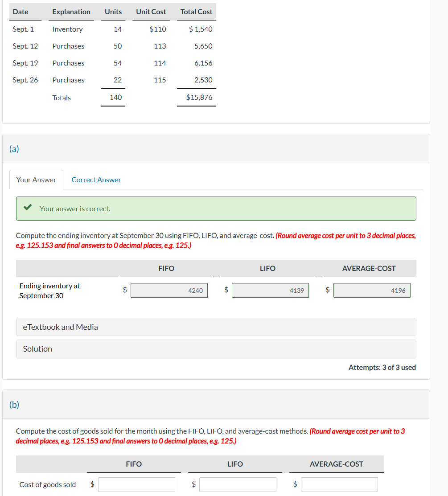Click the 'Ending inventory at September 30' label

49,291
